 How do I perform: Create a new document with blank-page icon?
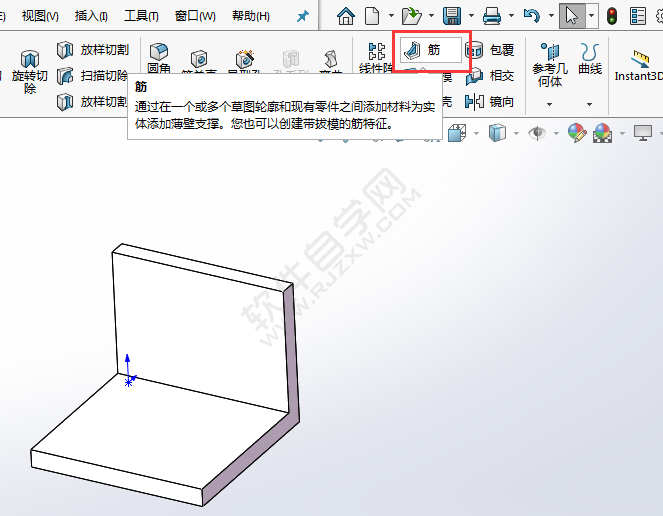pyautogui.click(x=372, y=16)
